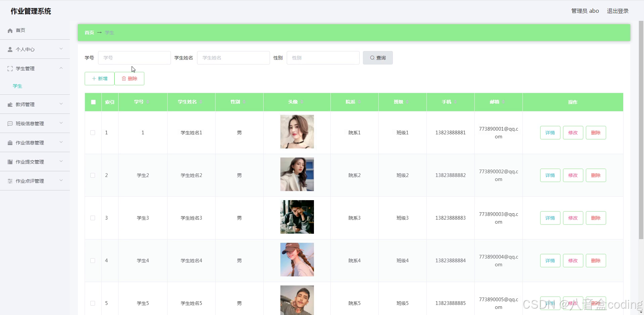
Task: Focus the 学号 search field
Action: pyautogui.click(x=134, y=58)
